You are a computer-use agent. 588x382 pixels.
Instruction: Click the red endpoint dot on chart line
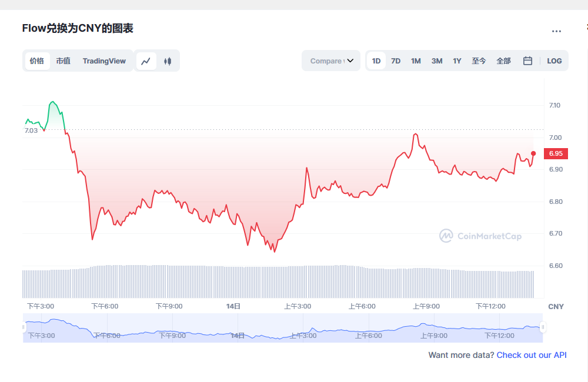click(533, 153)
